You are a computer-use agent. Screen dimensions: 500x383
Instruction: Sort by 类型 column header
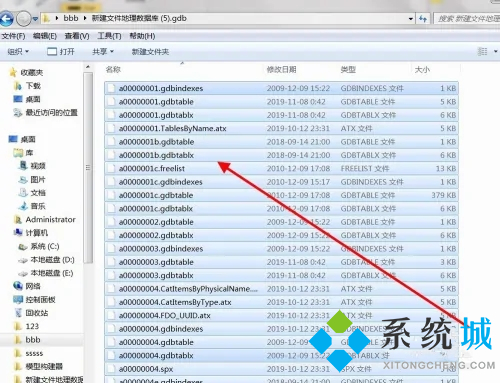pos(348,69)
